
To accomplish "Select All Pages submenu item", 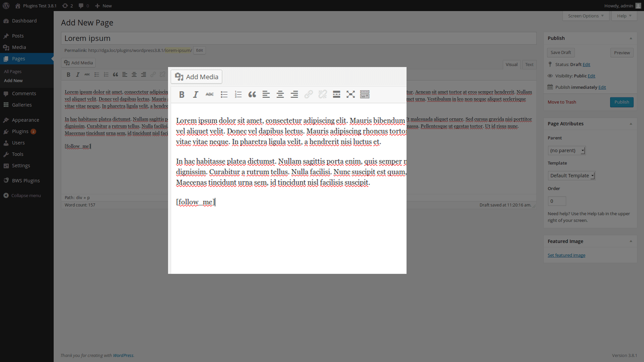I will pyautogui.click(x=13, y=71).
